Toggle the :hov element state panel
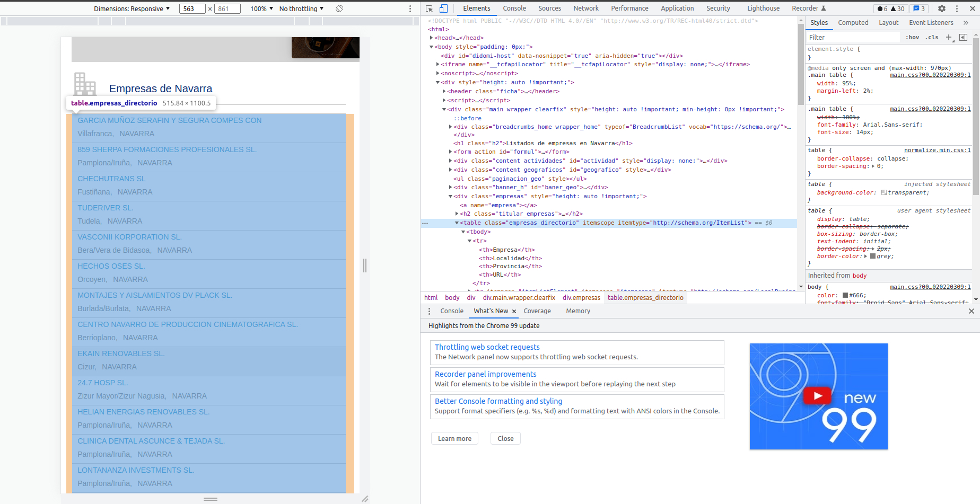Viewport: 980px width, 504px height. (x=912, y=37)
